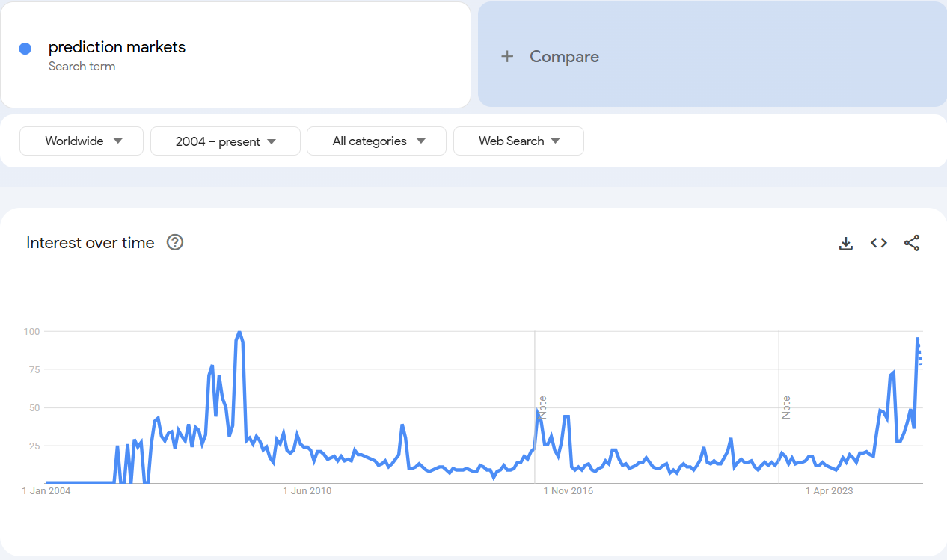Screen dimensions: 947x560
Task: Click the 1 Jun 2010 axis label
Action: 307,491
